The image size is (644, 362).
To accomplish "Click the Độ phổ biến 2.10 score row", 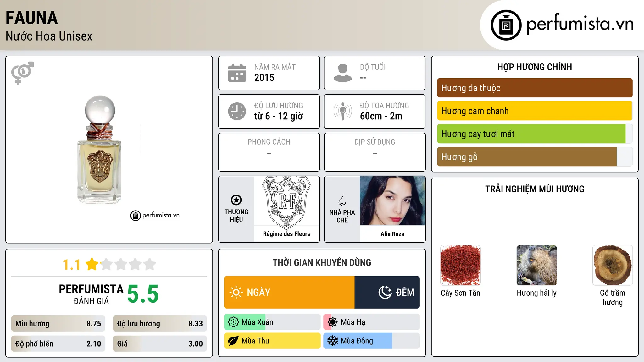I will [x=58, y=344].
